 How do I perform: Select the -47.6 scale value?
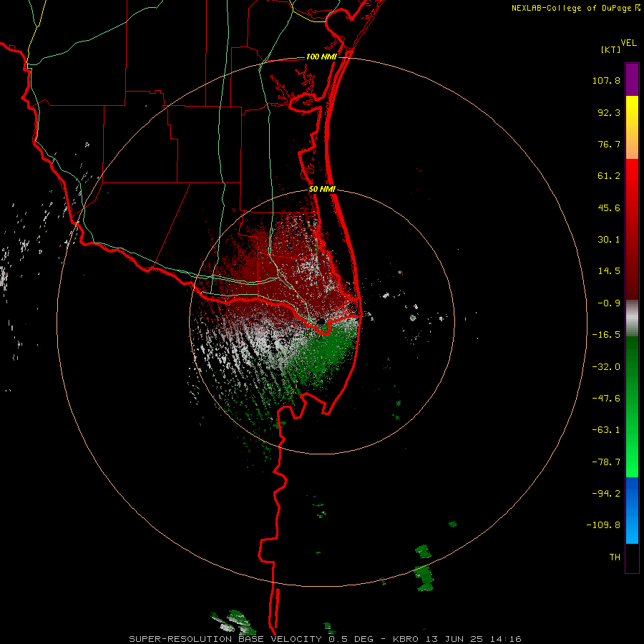[x=606, y=399]
